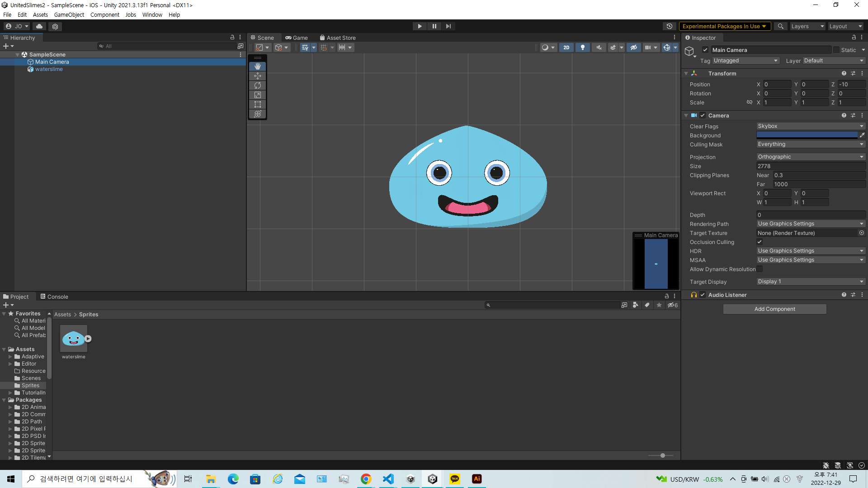Image resolution: width=868 pixels, height=488 pixels.
Task: Switch to the Game tab
Action: 297,38
